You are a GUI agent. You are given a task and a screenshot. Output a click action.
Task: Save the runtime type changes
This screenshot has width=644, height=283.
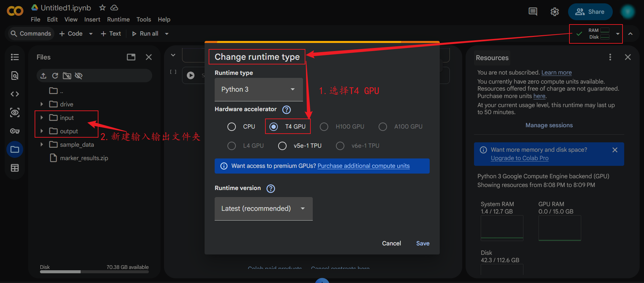[423, 243]
